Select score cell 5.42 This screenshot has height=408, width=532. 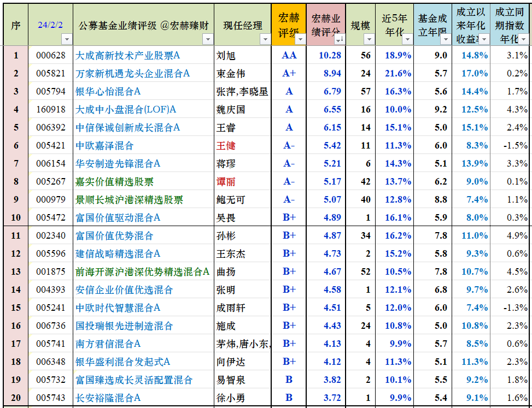[x=326, y=146]
